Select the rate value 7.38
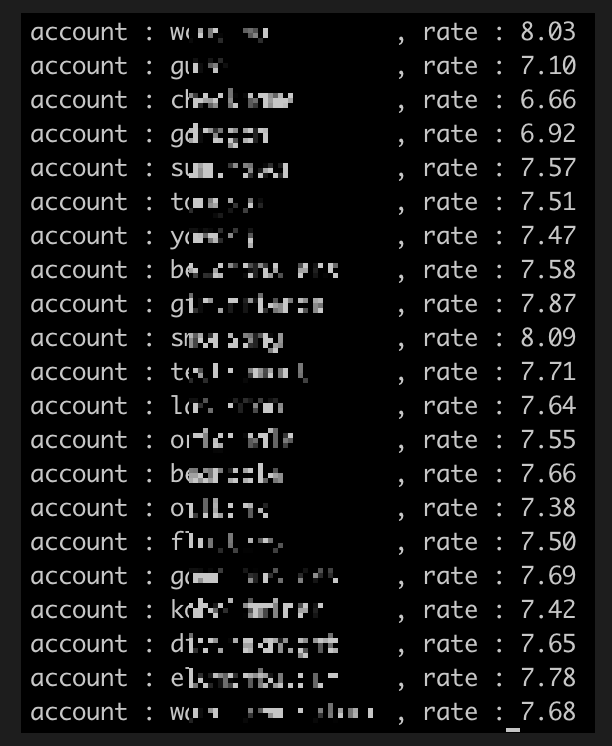 point(548,508)
